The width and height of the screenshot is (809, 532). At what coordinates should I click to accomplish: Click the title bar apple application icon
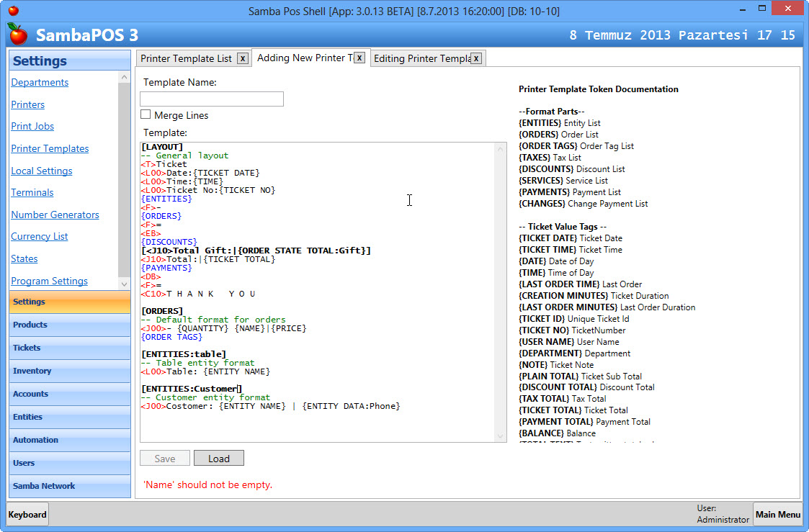pos(13,11)
